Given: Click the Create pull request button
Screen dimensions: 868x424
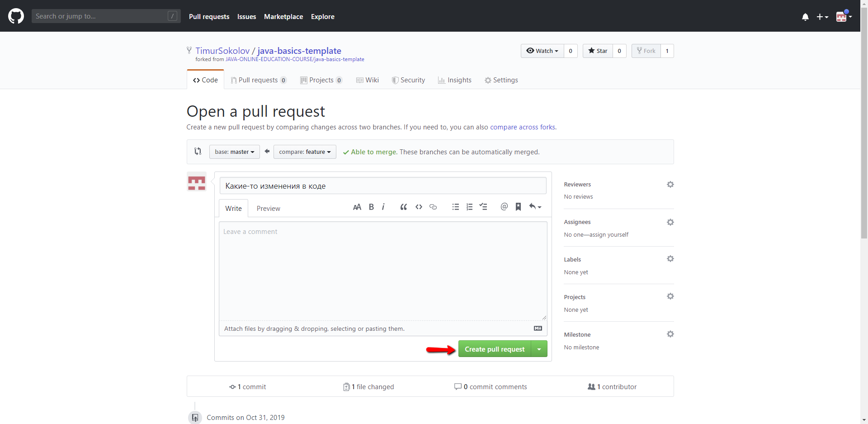Looking at the screenshot, I should tap(495, 349).
